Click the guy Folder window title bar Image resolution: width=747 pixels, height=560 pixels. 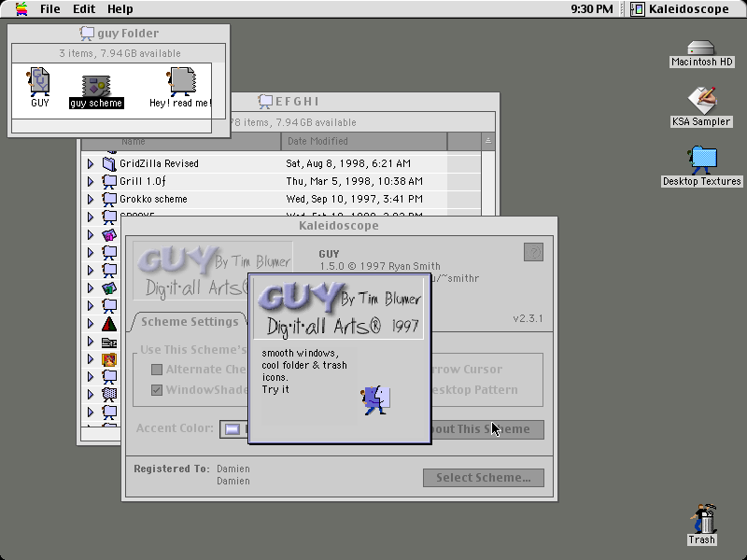120,34
